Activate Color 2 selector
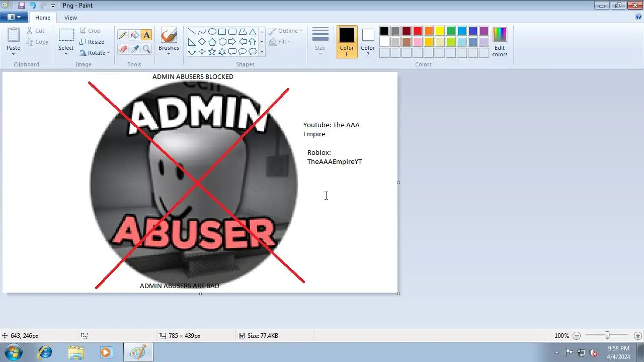Viewport: 644px width, 362px height. [x=368, y=42]
